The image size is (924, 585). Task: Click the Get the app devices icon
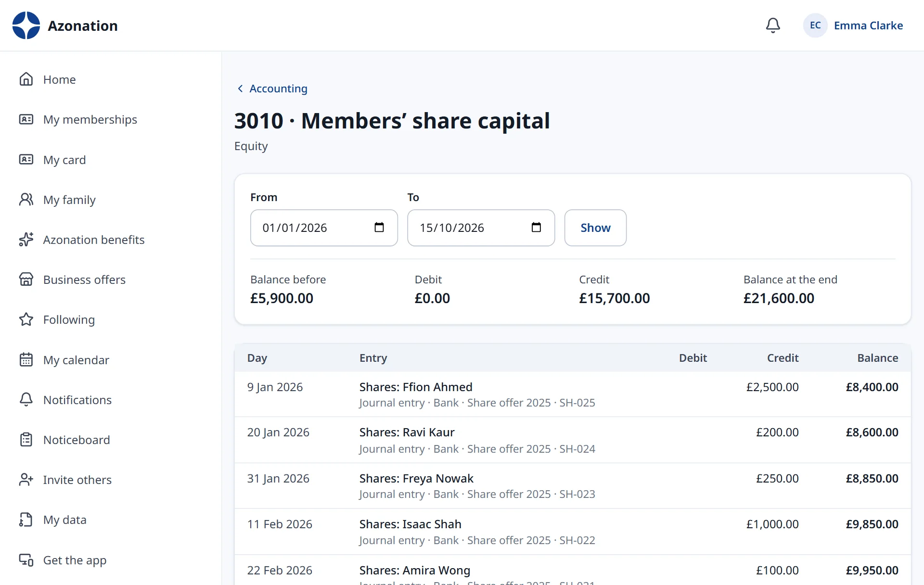coord(26,560)
